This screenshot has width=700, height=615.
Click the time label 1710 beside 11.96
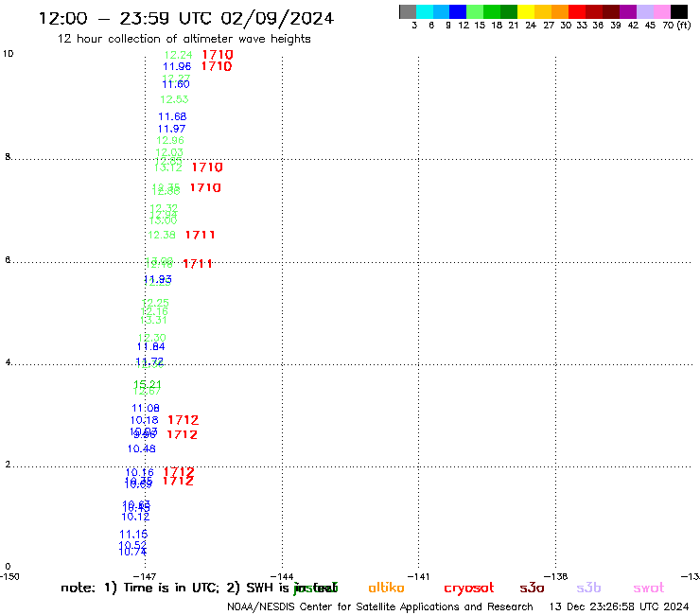click(x=217, y=66)
